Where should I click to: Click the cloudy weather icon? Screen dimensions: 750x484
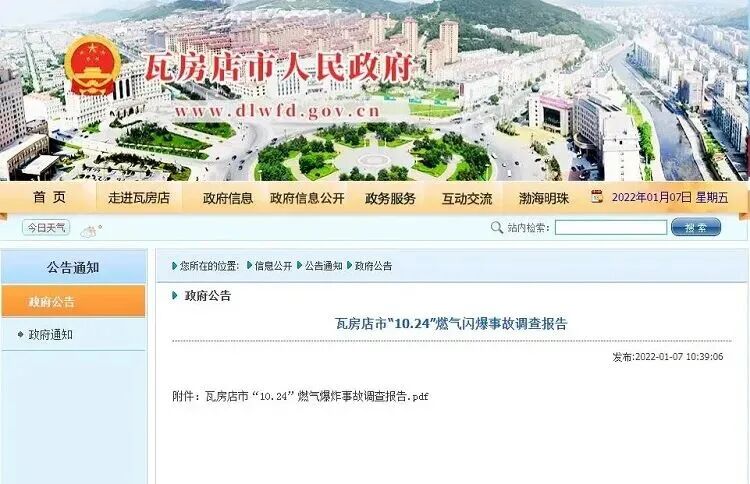coord(90,231)
